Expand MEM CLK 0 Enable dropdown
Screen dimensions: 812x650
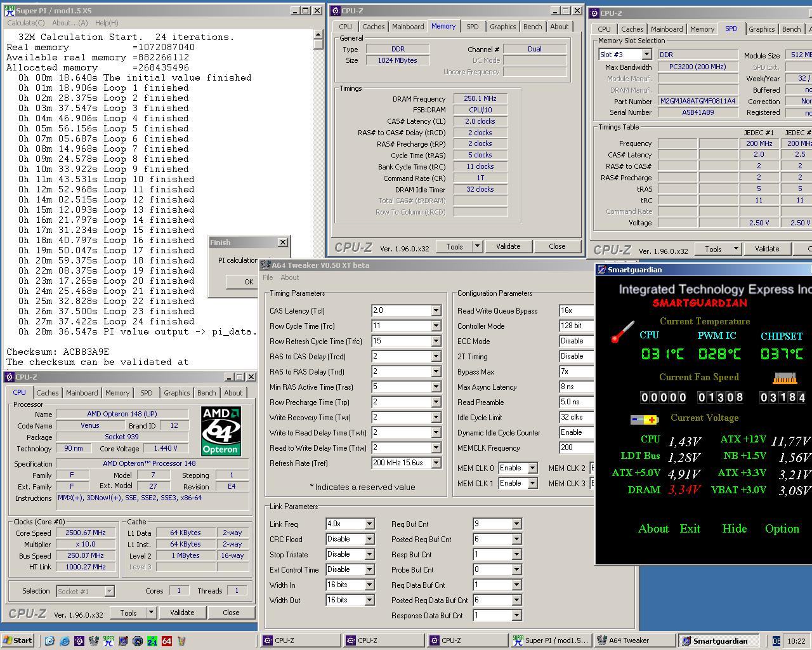click(532, 468)
